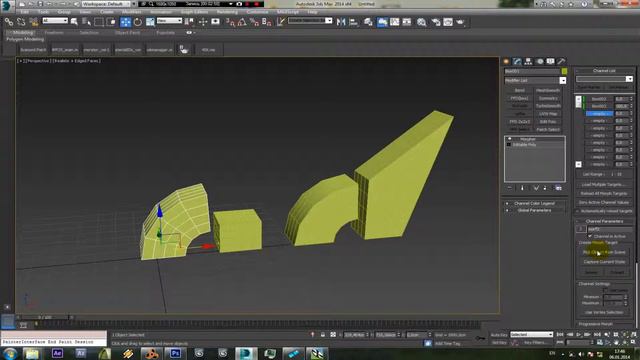The height and width of the screenshot is (360, 640).
Task: Expand the Global Parameters rollout
Action: tap(534, 210)
